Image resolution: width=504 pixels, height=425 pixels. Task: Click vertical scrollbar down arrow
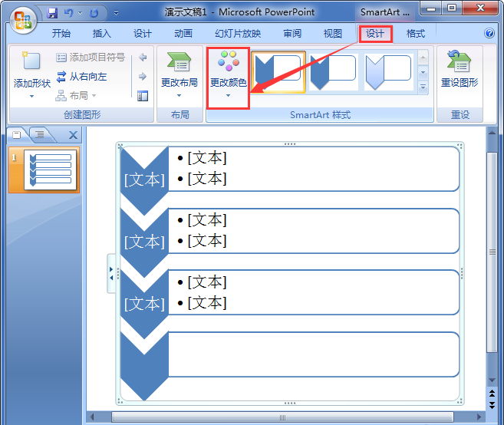[x=492, y=381]
